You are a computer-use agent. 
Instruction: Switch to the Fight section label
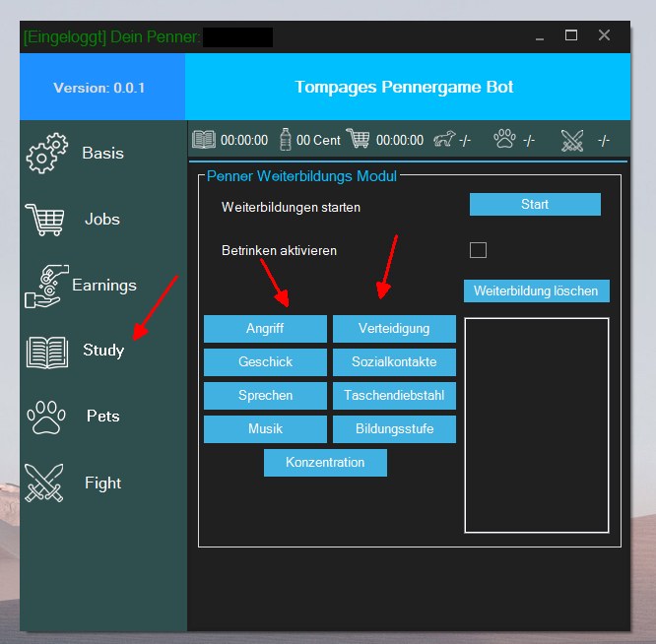pos(102,483)
